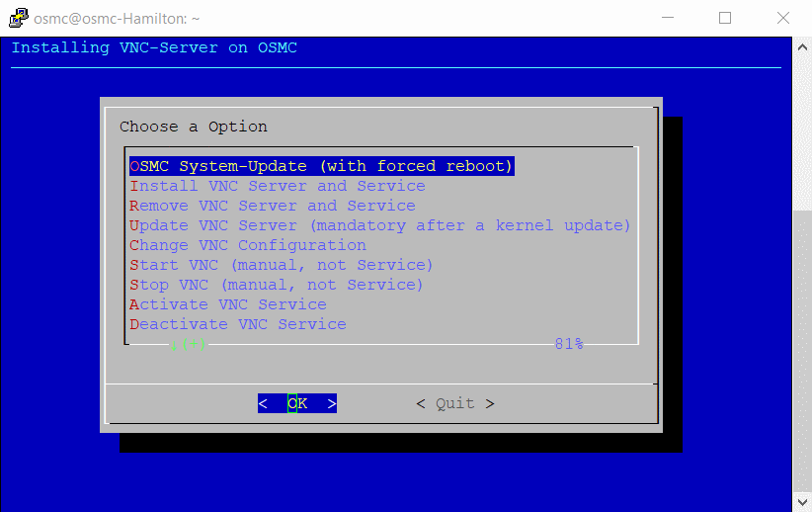Select Update VNC Server after kernel update

click(x=379, y=225)
